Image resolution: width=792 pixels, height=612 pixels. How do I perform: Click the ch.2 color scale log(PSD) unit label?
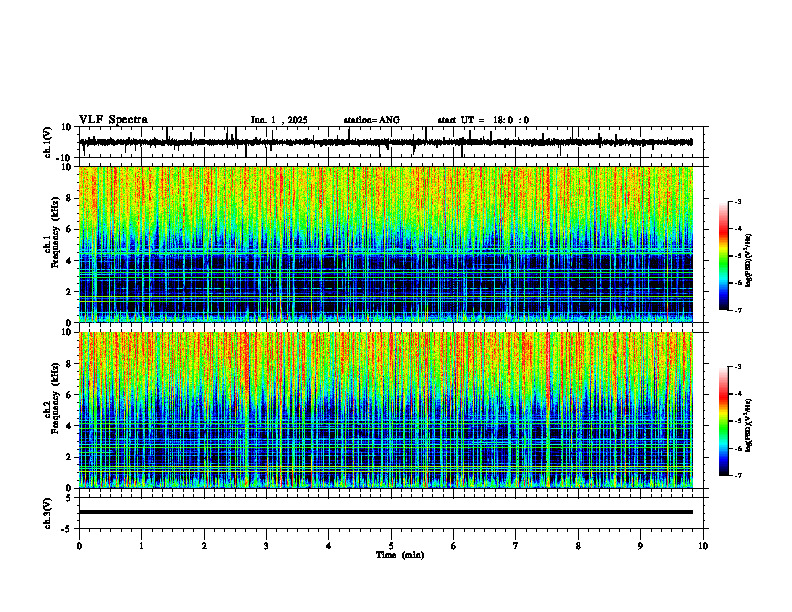[749, 426]
